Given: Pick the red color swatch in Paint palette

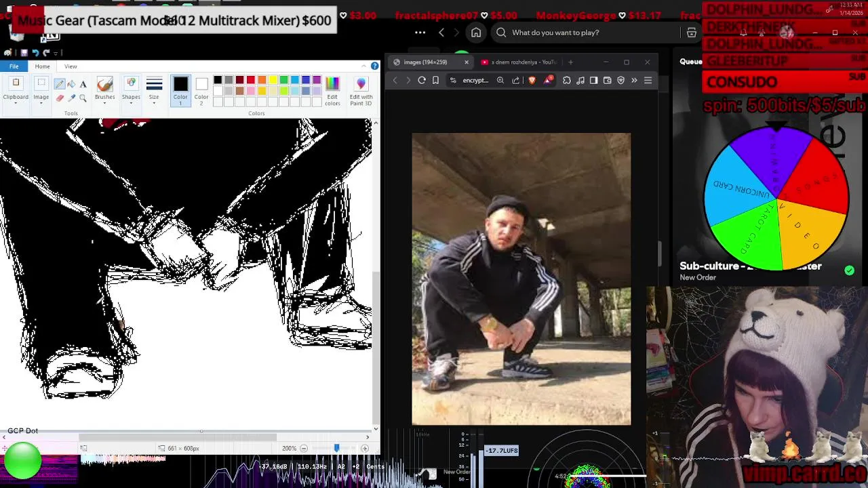Looking at the screenshot, I should (251, 80).
